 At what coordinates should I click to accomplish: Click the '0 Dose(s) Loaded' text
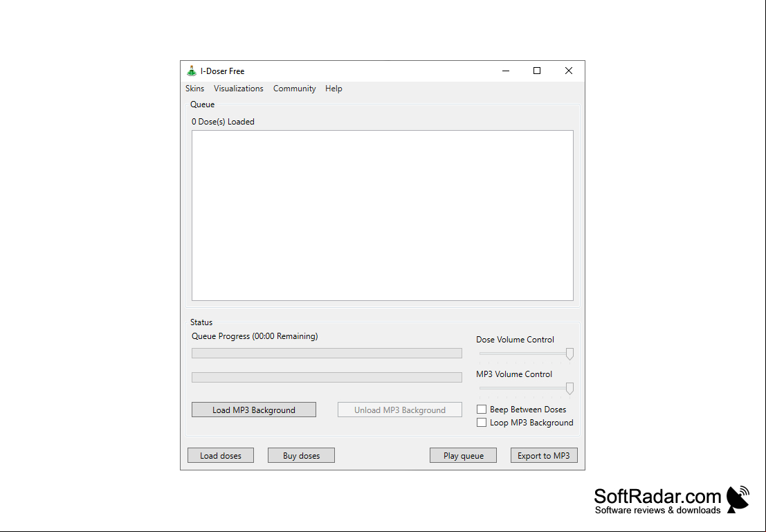[x=223, y=122]
